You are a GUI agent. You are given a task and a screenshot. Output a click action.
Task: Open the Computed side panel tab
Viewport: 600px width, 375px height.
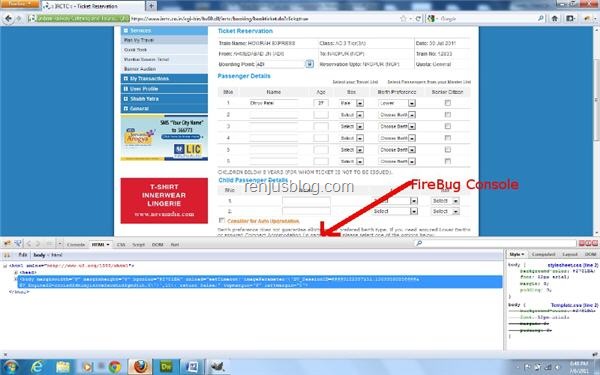[x=543, y=254]
